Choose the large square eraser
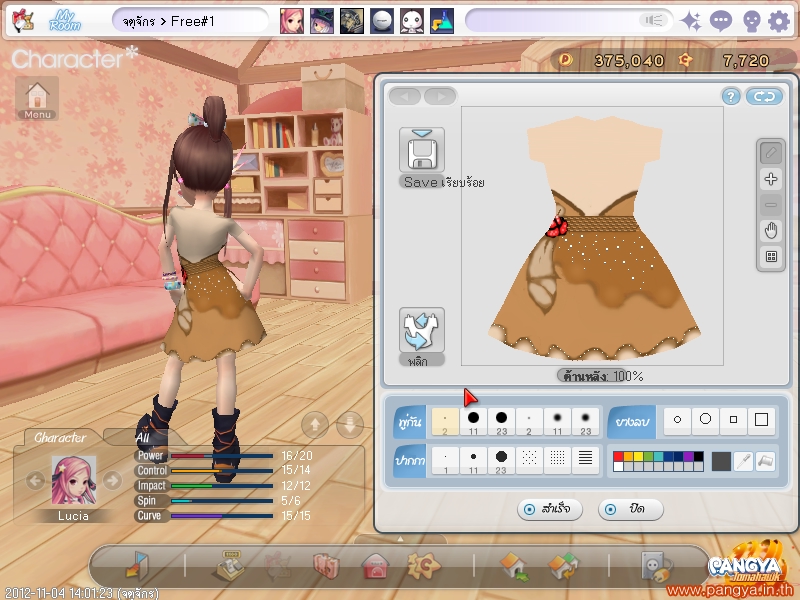 tap(761, 420)
